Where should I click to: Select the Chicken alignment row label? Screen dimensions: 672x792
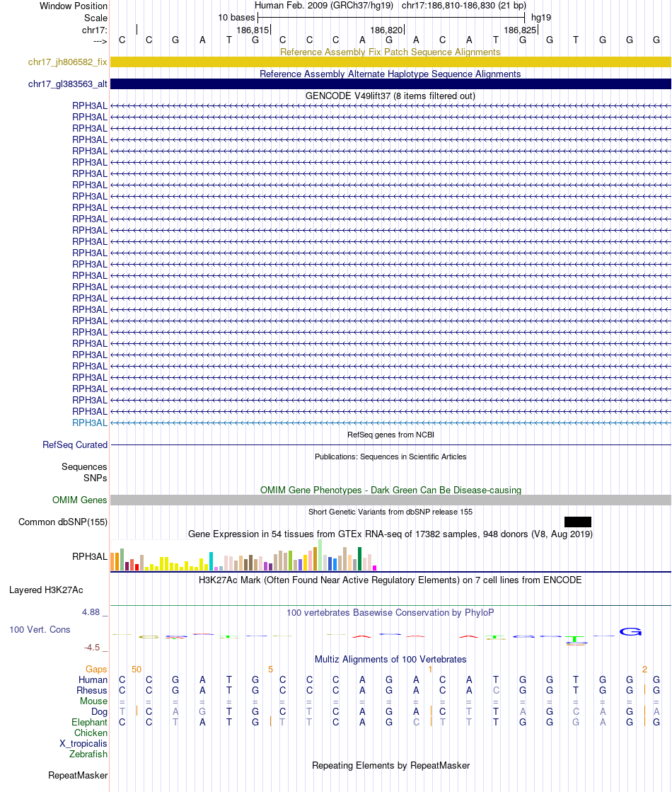[x=91, y=733]
